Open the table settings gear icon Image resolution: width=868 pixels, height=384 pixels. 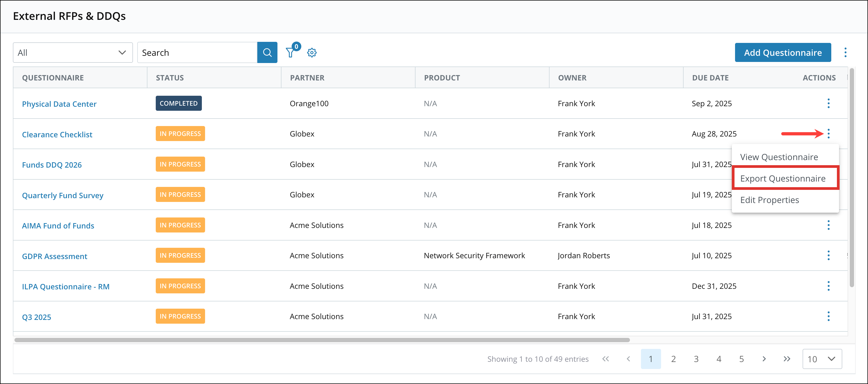(312, 52)
